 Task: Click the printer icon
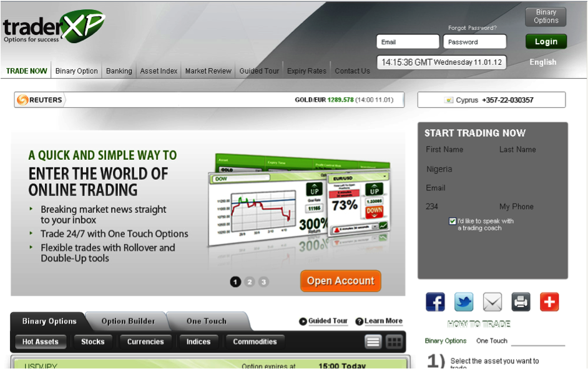[x=521, y=302]
